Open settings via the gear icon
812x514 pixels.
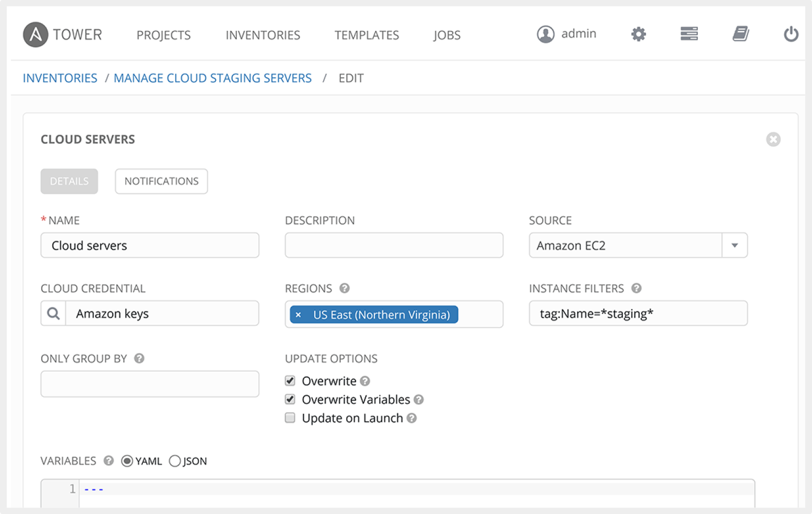tap(638, 34)
